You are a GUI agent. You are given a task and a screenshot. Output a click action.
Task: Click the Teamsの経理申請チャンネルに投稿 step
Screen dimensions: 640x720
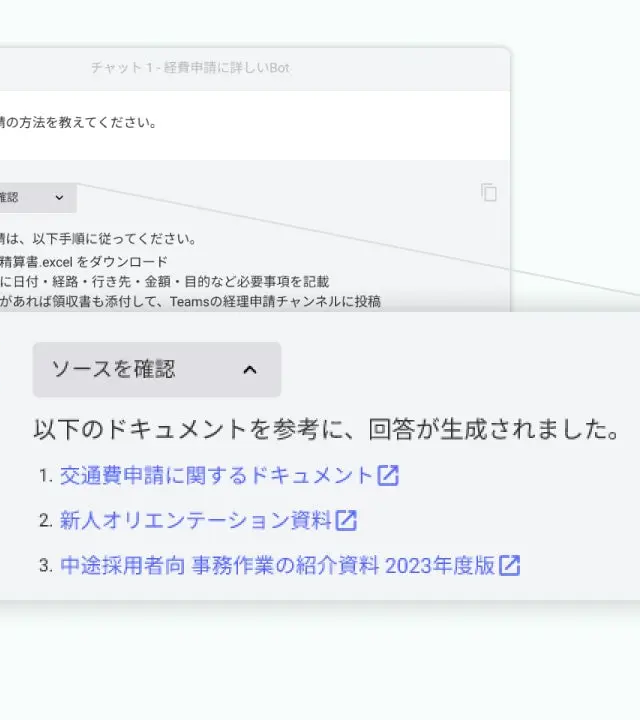[190, 300]
